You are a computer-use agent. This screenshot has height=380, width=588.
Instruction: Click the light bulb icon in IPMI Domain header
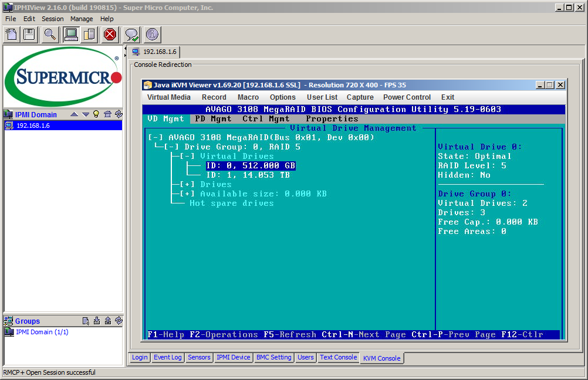point(96,114)
